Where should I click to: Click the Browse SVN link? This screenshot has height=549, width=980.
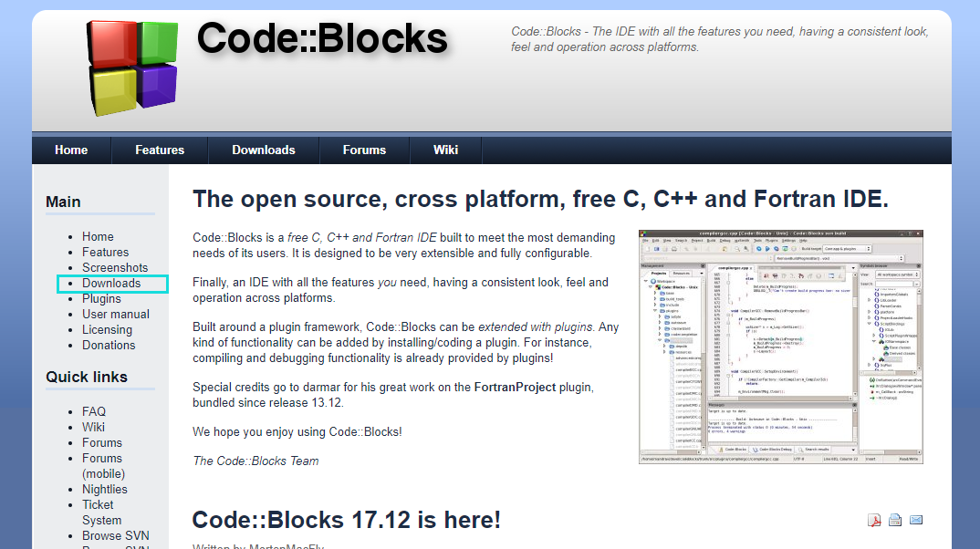[116, 535]
